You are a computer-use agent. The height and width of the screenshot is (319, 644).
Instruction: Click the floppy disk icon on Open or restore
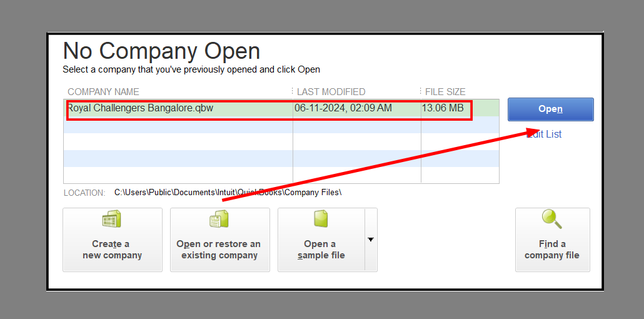tap(219, 219)
